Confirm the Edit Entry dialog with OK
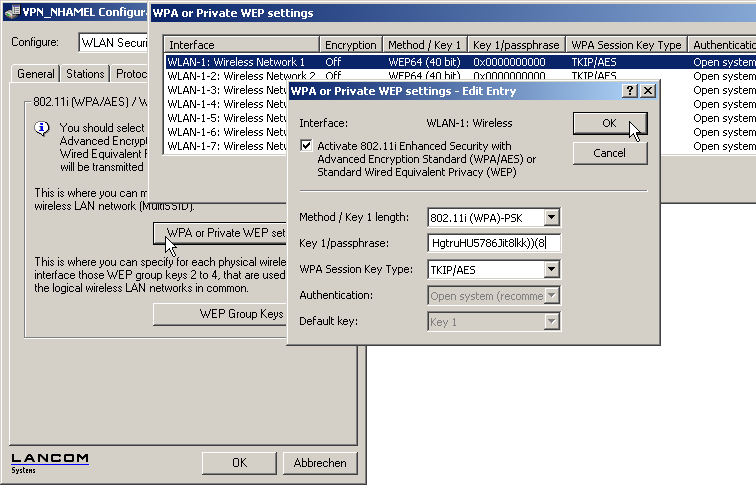 (x=609, y=123)
